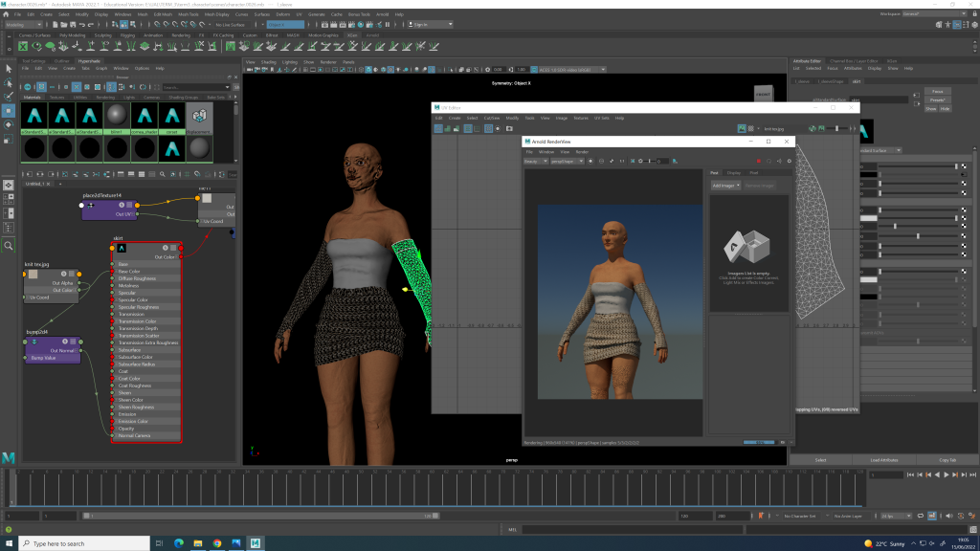Toggle the Arnold RenderView crop region icon
Screen dimensions: 980x551
click(633, 161)
